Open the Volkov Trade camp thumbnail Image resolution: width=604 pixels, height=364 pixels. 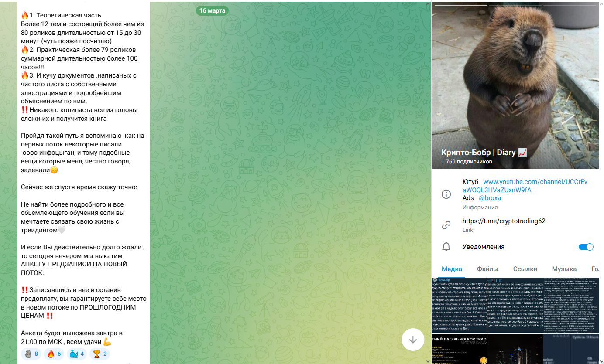459,349
